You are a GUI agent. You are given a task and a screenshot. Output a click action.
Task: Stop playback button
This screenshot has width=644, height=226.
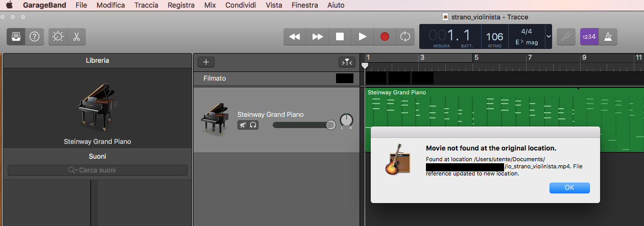point(340,37)
